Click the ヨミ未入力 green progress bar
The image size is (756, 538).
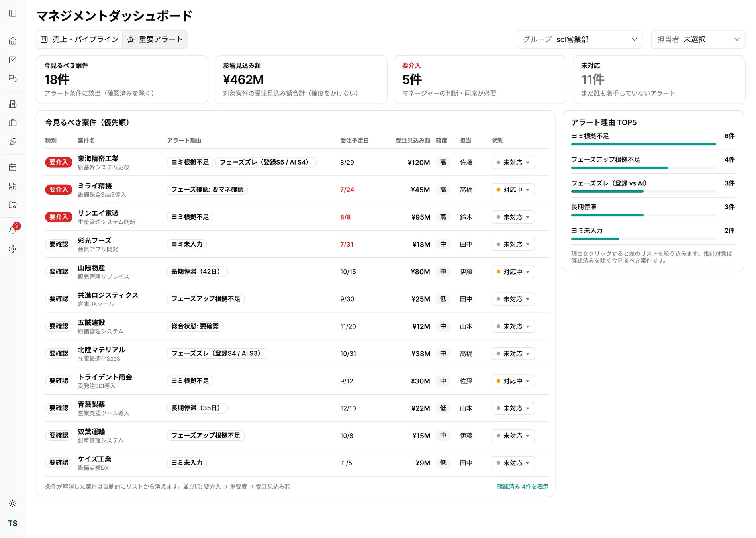595,239
